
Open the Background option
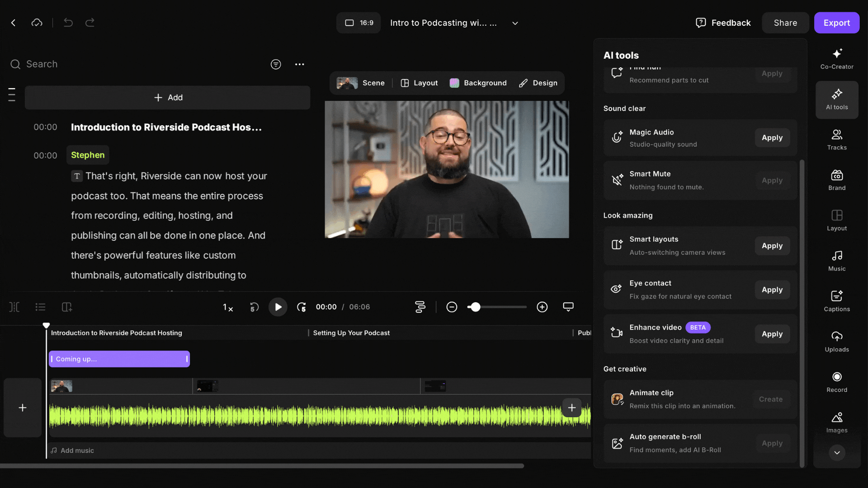(478, 83)
